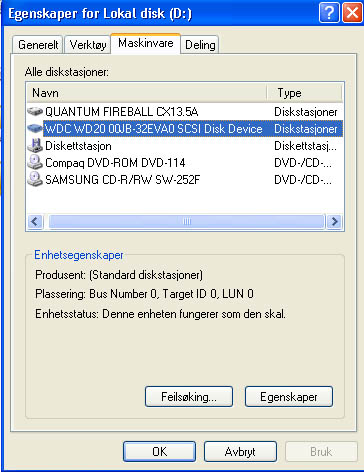
Task: Click the SAMSUNG CD-R/RW drive icon
Action: point(35,180)
